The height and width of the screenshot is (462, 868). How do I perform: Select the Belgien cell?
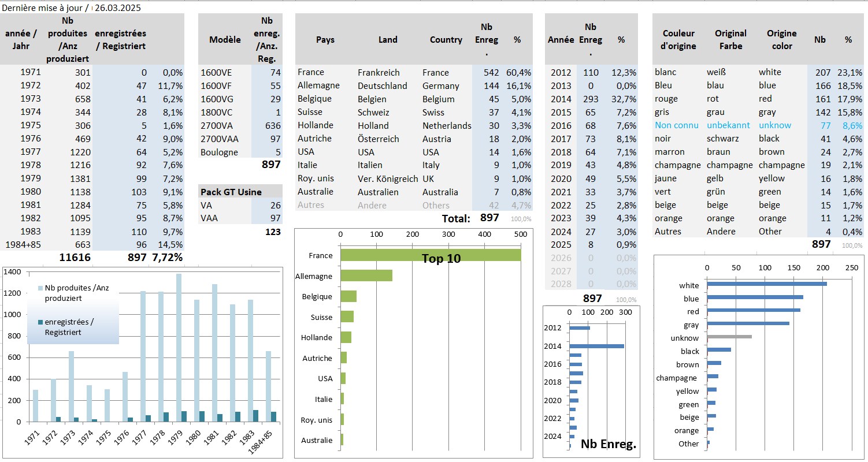tap(373, 99)
